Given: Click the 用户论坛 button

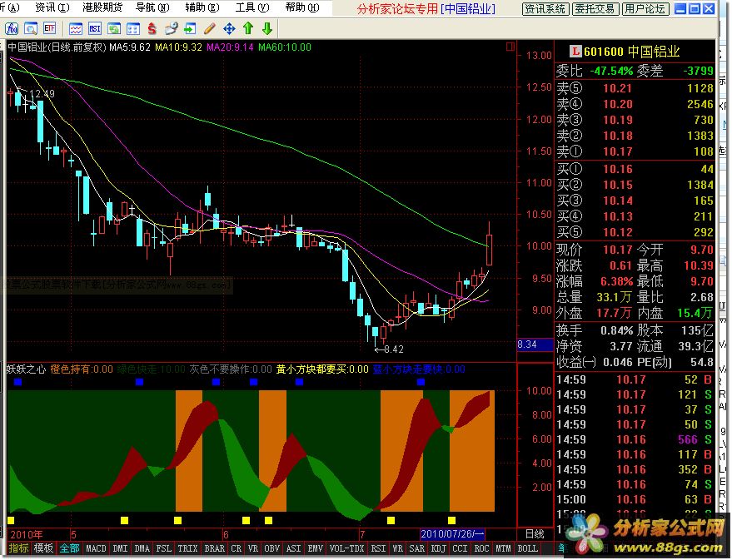Looking at the screenshot, I should 645,8.
